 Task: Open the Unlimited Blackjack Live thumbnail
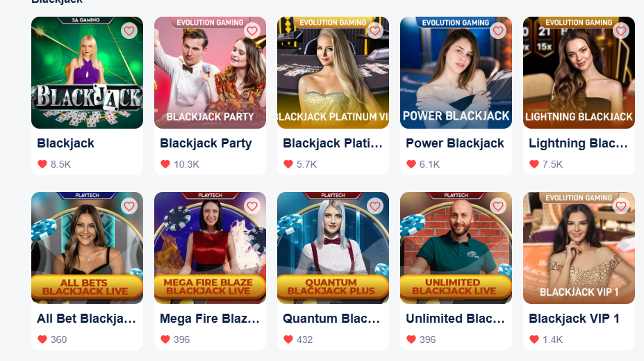pyautogui.click(x=456, y=248)
